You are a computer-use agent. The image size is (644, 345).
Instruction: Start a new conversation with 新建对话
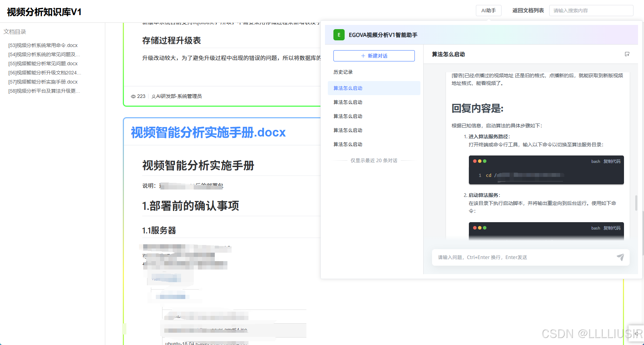[x=374, y=55]
